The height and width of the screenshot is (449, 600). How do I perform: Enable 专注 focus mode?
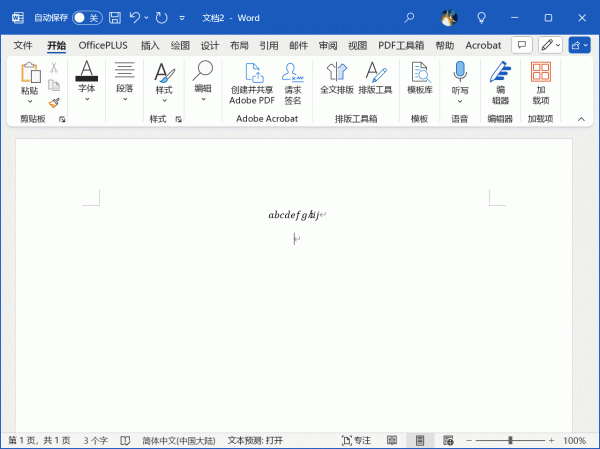356,441
